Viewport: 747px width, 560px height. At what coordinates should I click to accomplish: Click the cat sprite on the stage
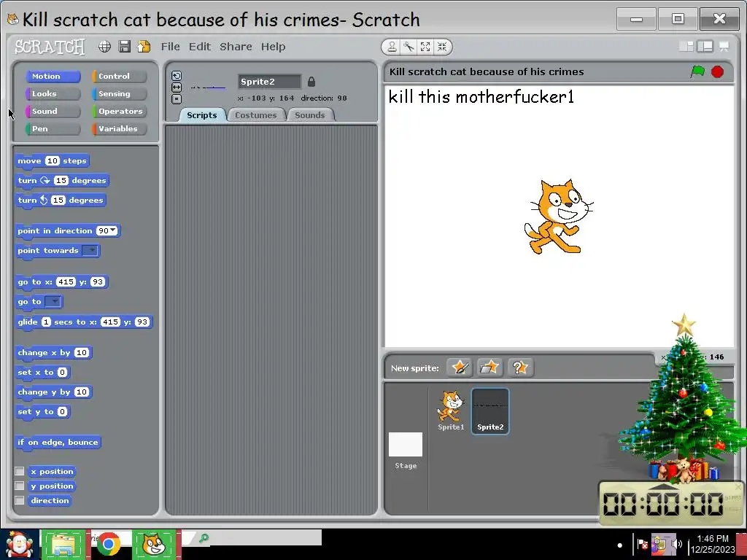point(558,217)
